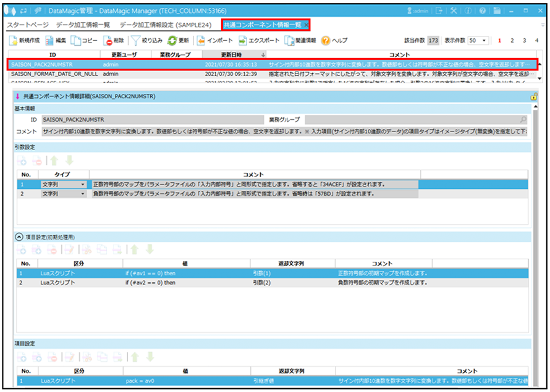
Task: Go to results page 2
Action: [x=512, y=41]
